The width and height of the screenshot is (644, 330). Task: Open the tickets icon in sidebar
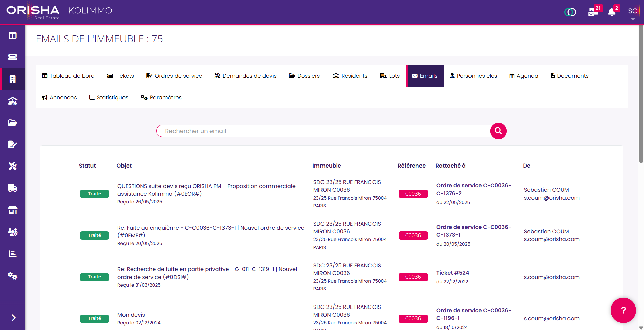point(13,57)
